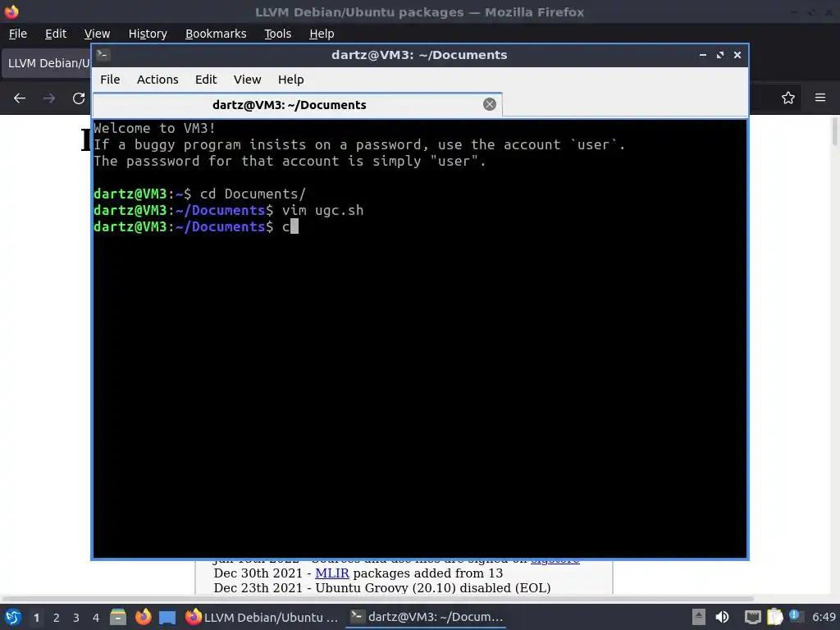This screenshot has height=630, width=840.
Task: Go forward in Firefox
Action: tap(49, 98)
